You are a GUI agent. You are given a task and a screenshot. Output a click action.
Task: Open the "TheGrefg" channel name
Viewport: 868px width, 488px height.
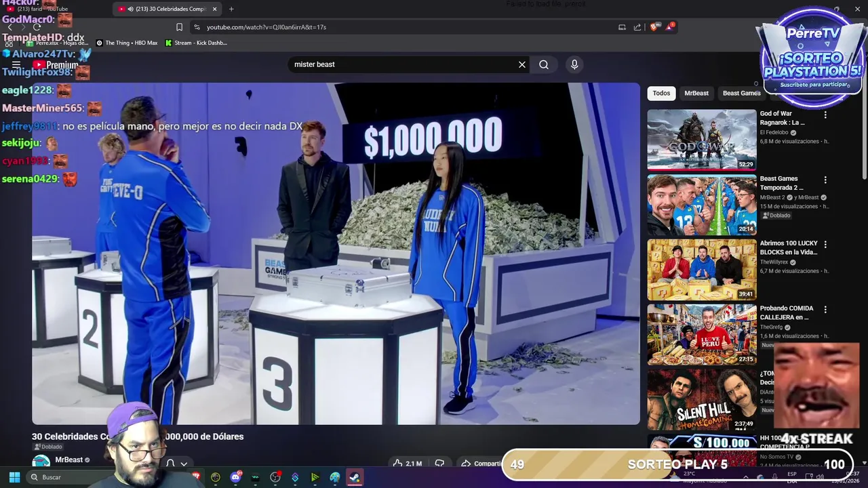tap(771, 327)
